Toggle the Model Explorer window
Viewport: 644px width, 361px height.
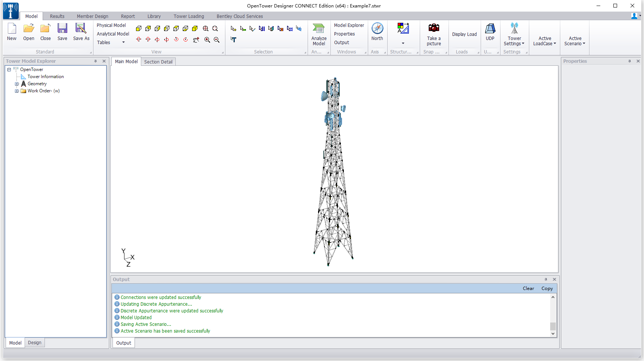tap(349, 25)
